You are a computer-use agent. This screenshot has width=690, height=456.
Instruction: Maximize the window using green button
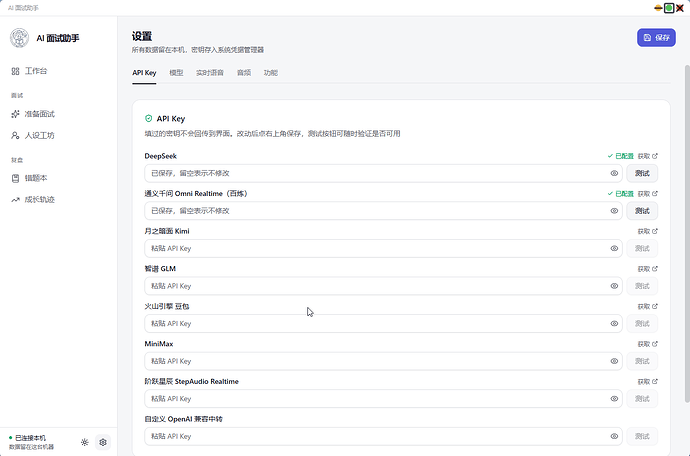(669, 8)
